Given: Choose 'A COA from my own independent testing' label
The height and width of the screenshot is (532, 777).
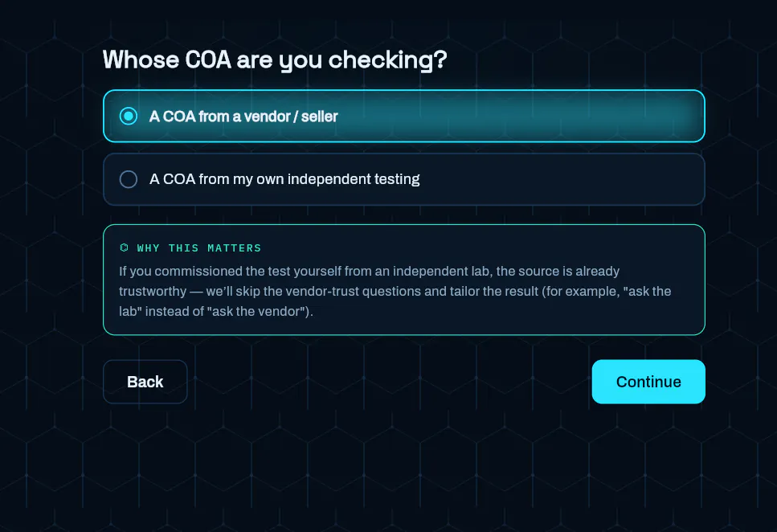Looking at the screenshot, I should [284, 179].
